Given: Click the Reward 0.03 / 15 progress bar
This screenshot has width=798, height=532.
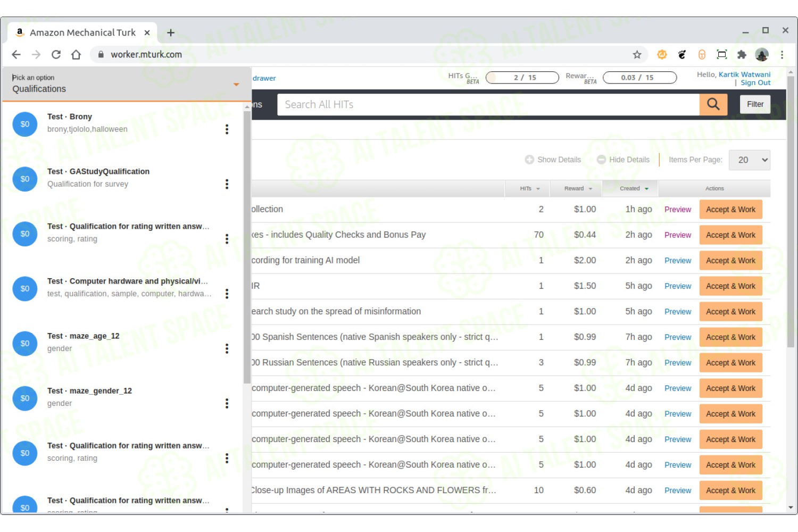Looking at the screenshot, I should (x=639, y=78).
